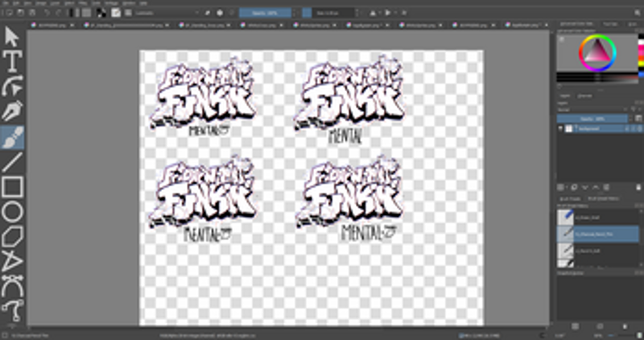This screenshot has width=644, height=340.
Task: Open foreground/background color selector in toolbar
Action: [101, 13]
